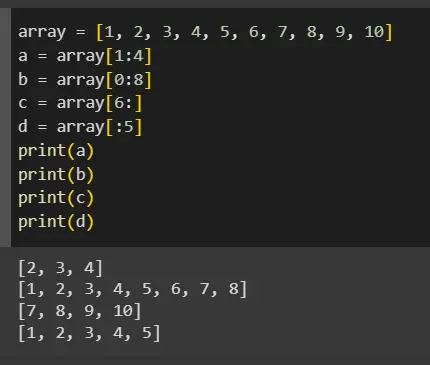Click the output line '[2, 3, 4]'
This screenshot has height=365, width=430.
tap(60, 268)
